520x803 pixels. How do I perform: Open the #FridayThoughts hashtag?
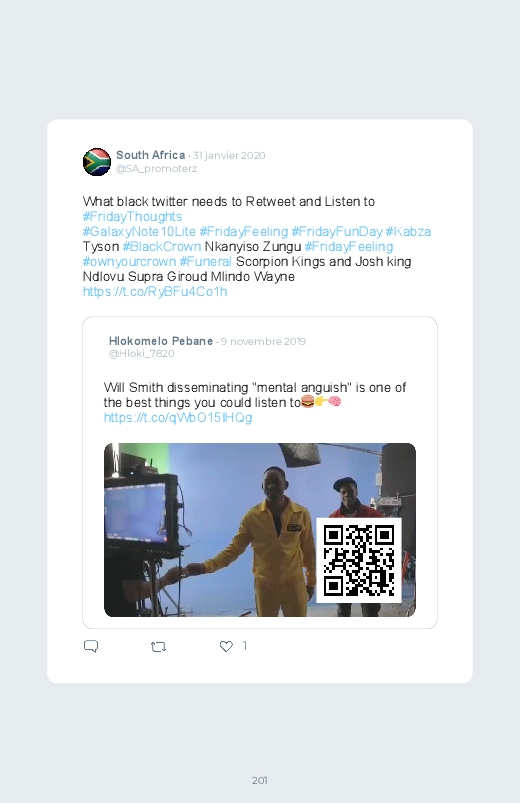point(132,217)
